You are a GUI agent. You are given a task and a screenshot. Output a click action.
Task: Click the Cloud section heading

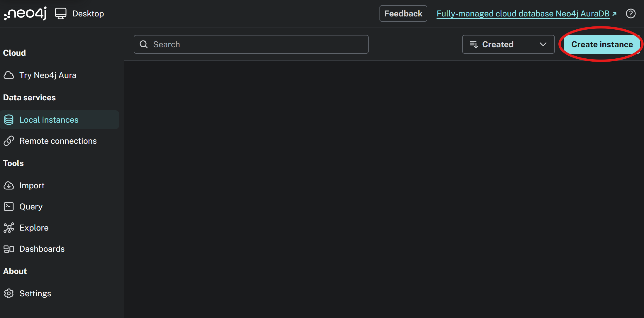pyautogui.click(x=14, y=53)
